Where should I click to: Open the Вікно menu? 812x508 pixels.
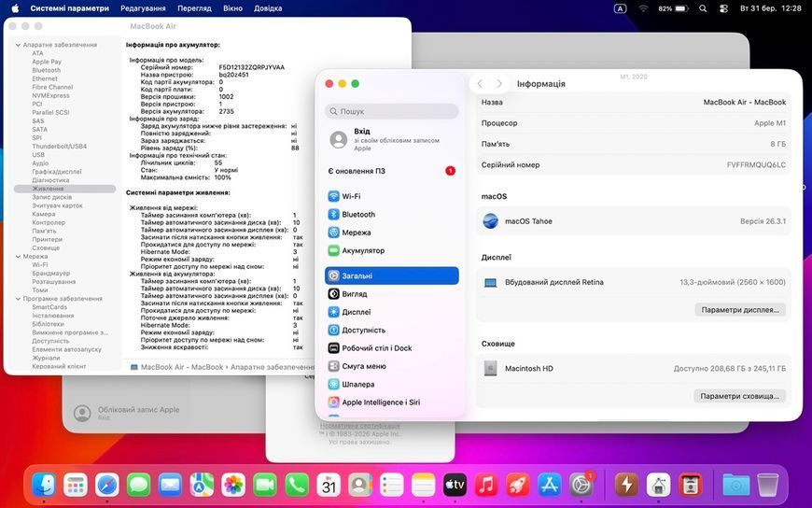[232, 8]
